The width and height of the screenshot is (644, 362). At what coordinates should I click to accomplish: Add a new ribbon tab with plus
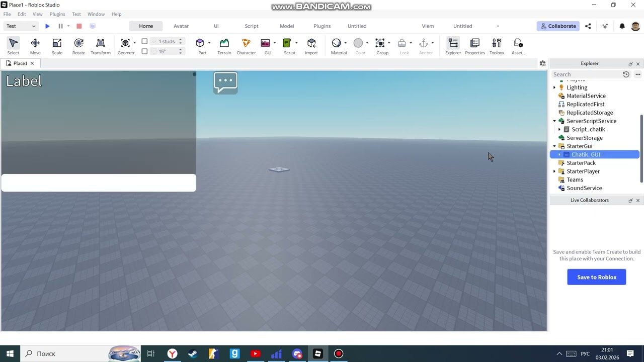coord(498,26)
